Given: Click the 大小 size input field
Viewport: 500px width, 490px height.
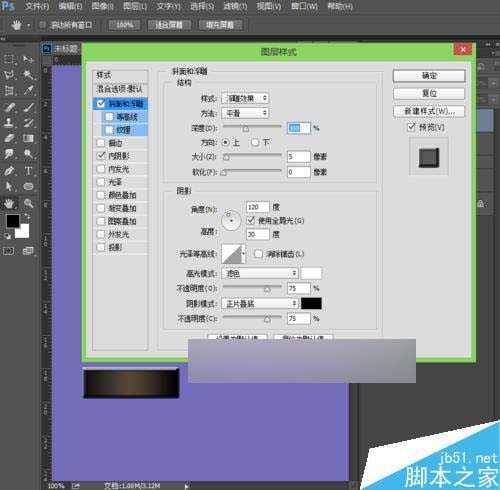Looking at the screenshot, I should 299,157.
